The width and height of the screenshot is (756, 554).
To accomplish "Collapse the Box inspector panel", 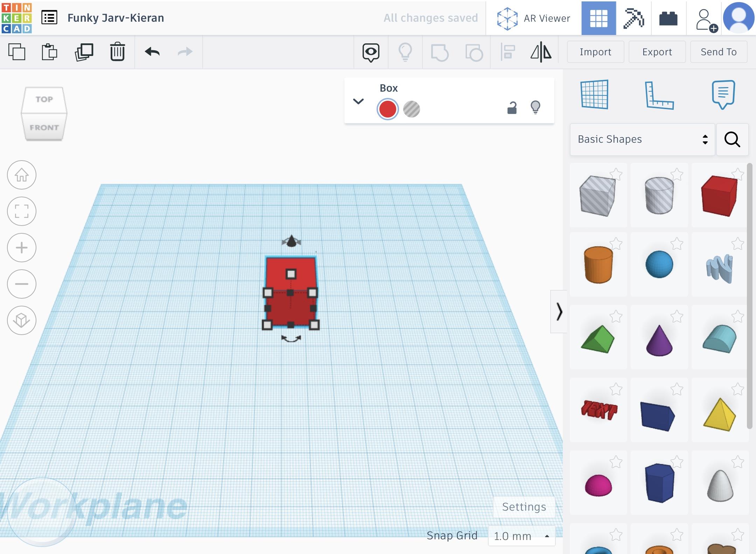I will [358, 101].
